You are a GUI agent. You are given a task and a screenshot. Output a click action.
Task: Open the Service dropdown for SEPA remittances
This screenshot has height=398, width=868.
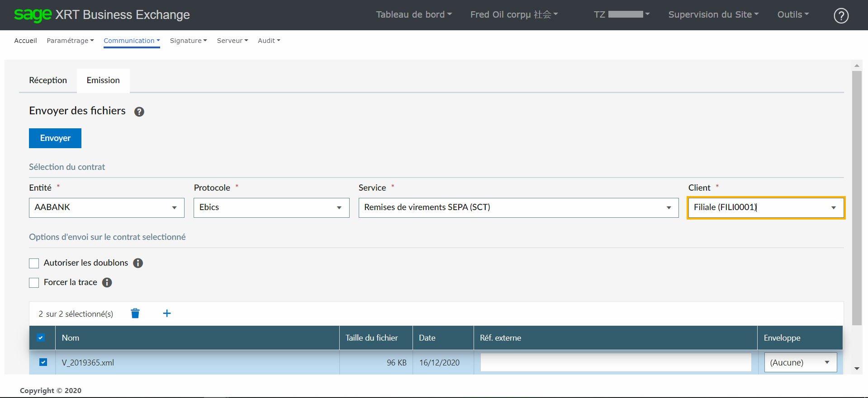pos(518,208)
